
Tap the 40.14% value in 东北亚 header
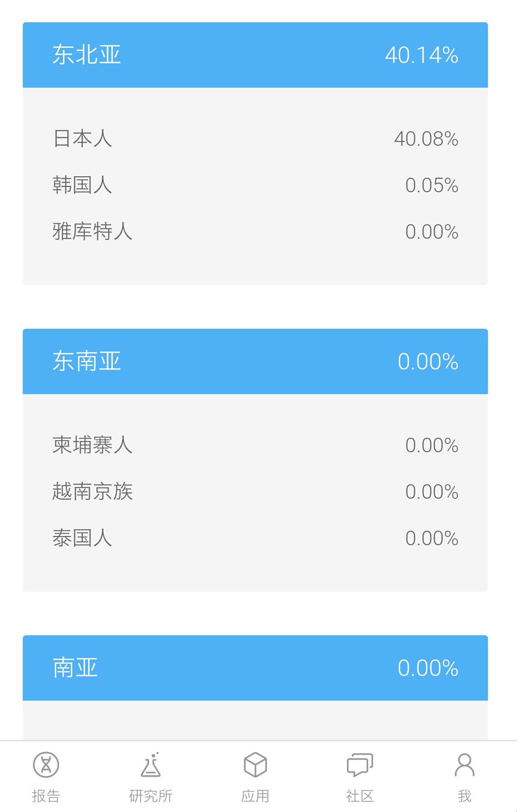pyautogui.click(x=422, y=55)
